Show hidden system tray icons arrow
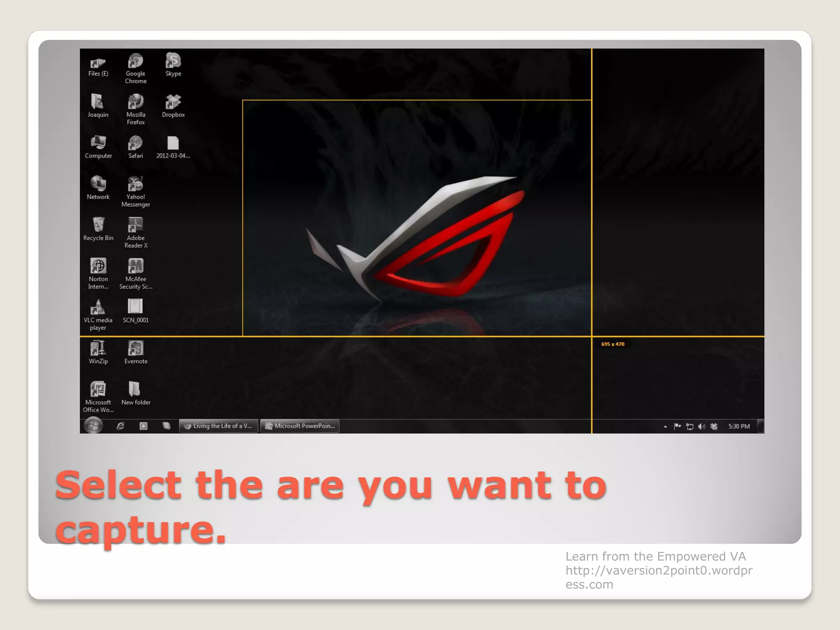 coord(665,427)
